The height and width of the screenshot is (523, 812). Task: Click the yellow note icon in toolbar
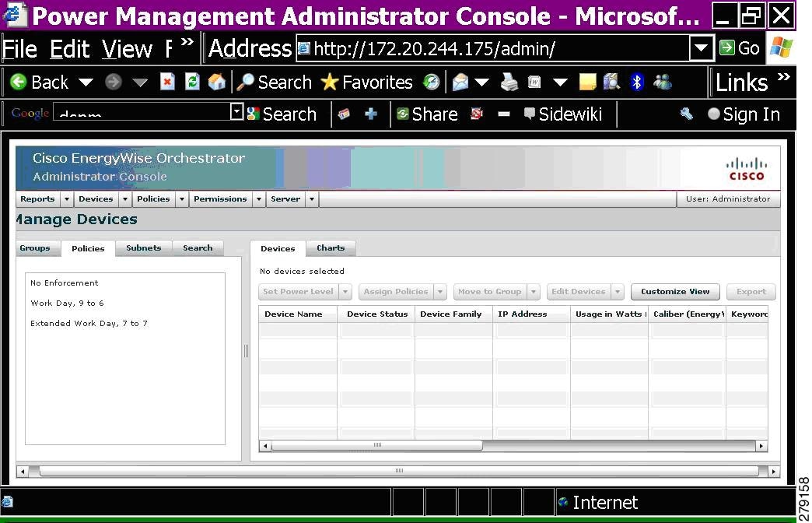tap(587, 82)
